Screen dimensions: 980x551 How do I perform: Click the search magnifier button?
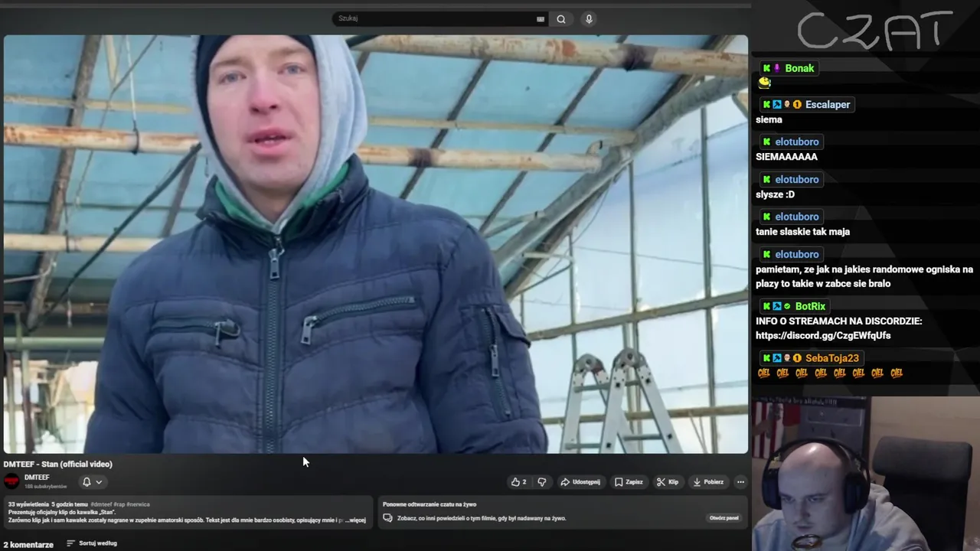[x=561, y=19]
